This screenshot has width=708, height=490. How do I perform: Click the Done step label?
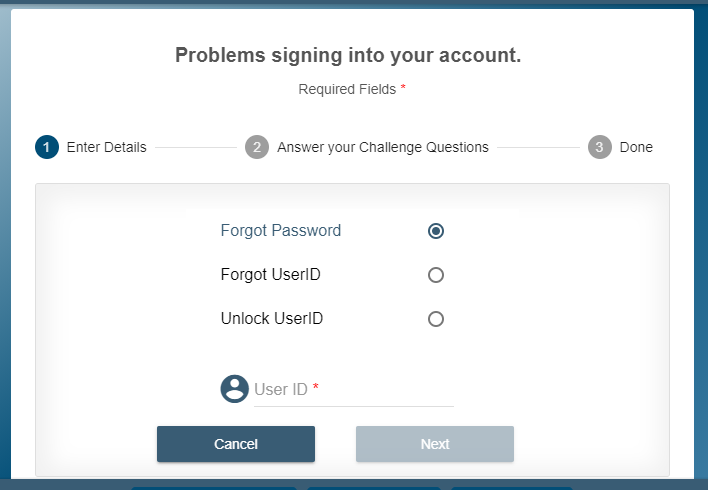point(636,147)
